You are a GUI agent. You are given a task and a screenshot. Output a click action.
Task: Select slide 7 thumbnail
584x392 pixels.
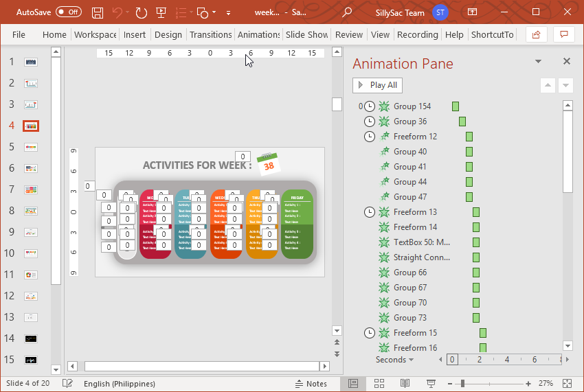tap(31, 189)
